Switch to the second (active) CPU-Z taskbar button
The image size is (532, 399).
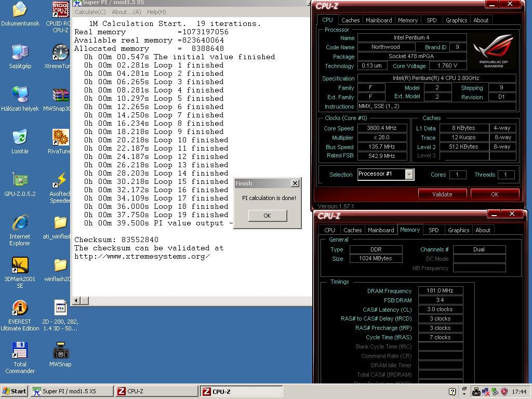241,391
